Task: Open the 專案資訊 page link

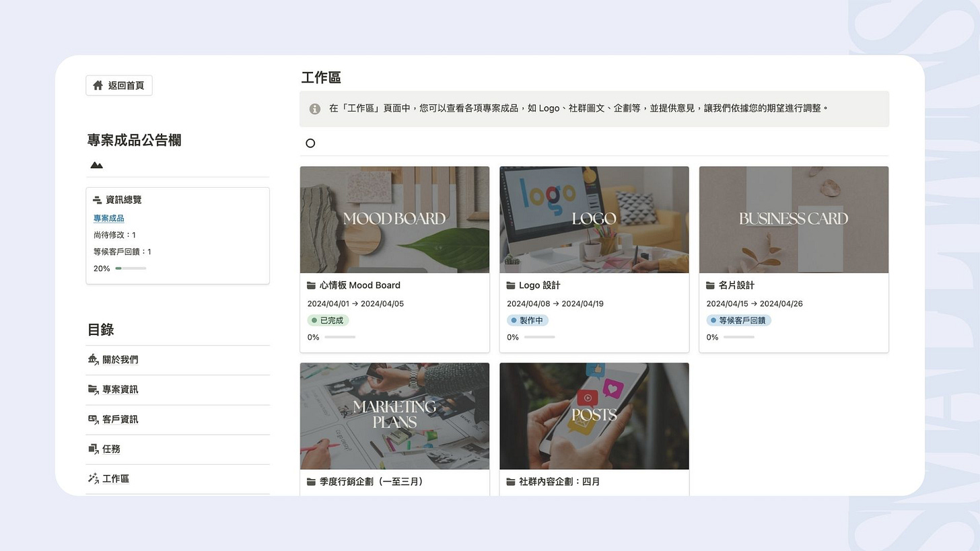Action: tap(120, 390)
